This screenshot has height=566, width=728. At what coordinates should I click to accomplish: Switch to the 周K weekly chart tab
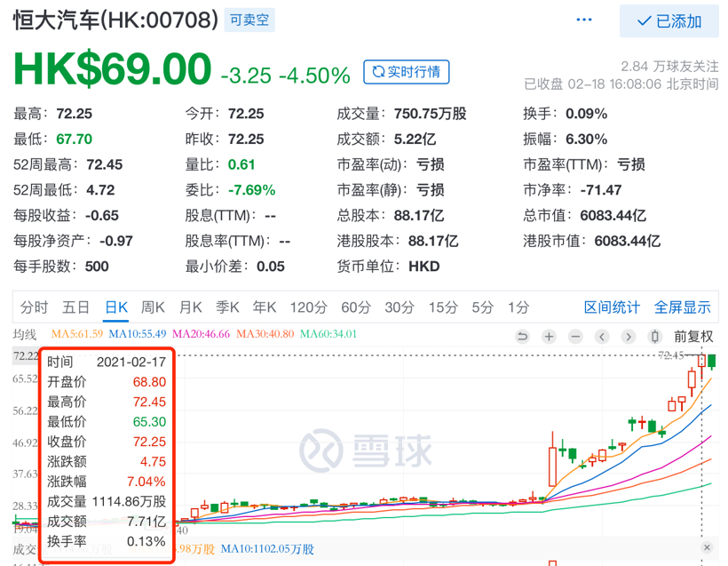154,307
